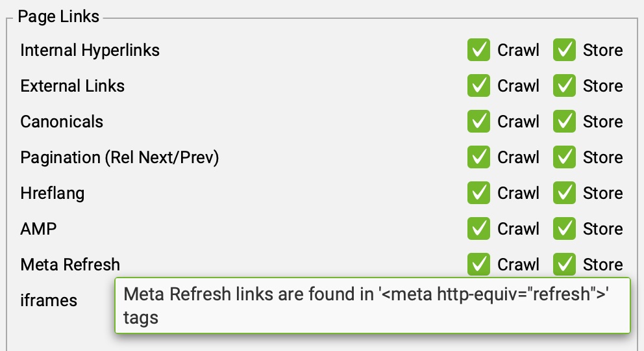Disable storing of External Links

pyautogui.click(x=564, y=86)
